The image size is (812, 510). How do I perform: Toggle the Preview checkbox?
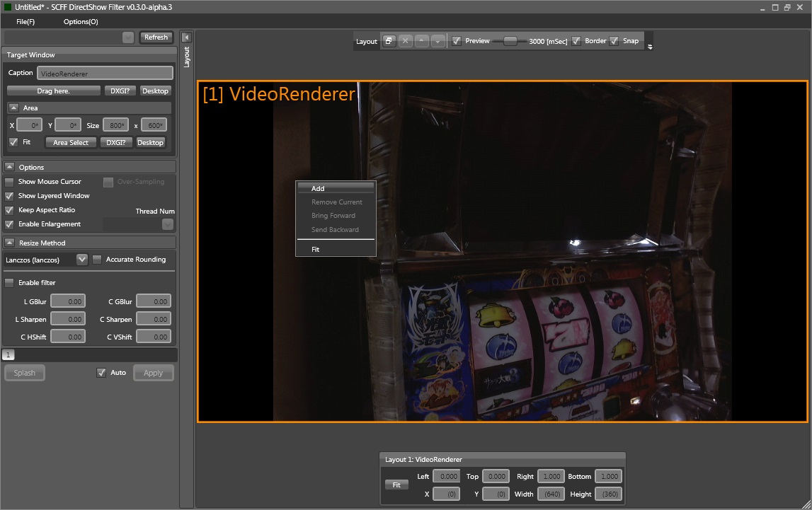click(456, 41)
